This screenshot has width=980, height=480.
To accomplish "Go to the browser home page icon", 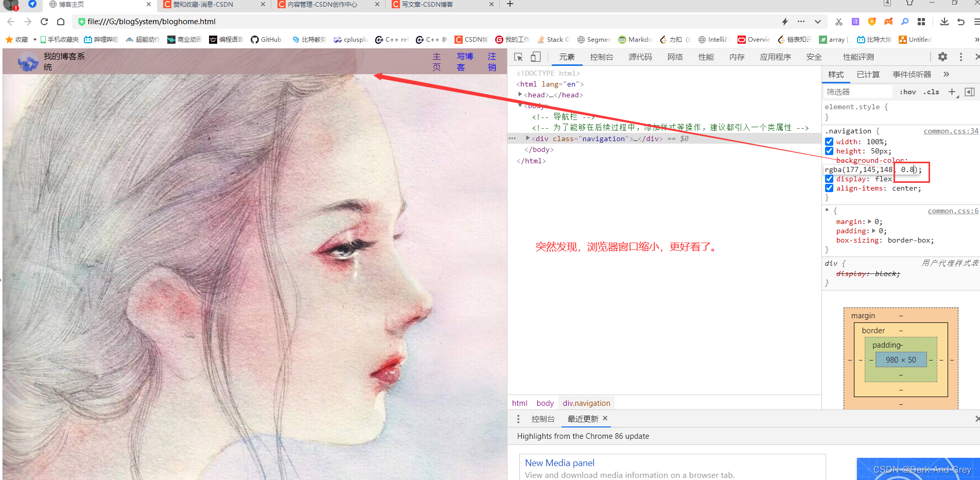I will (x=61, y=22).
